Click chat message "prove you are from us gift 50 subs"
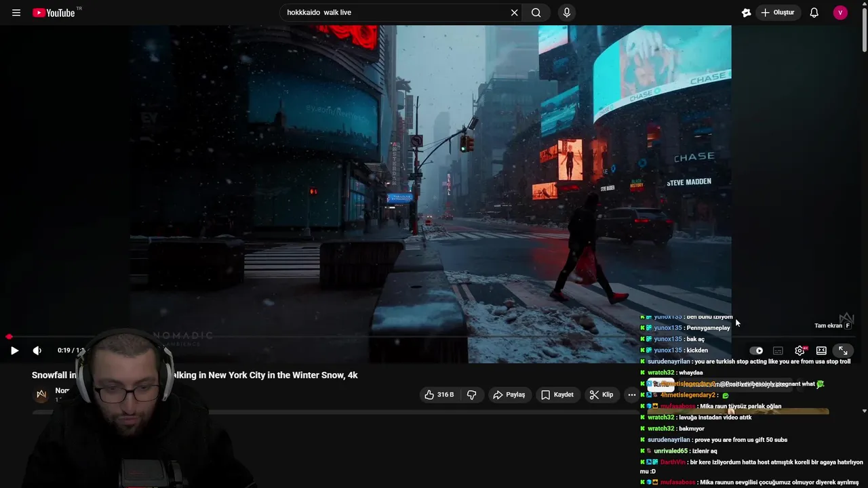Screen dimensions: 868x488 click(741, 440)
